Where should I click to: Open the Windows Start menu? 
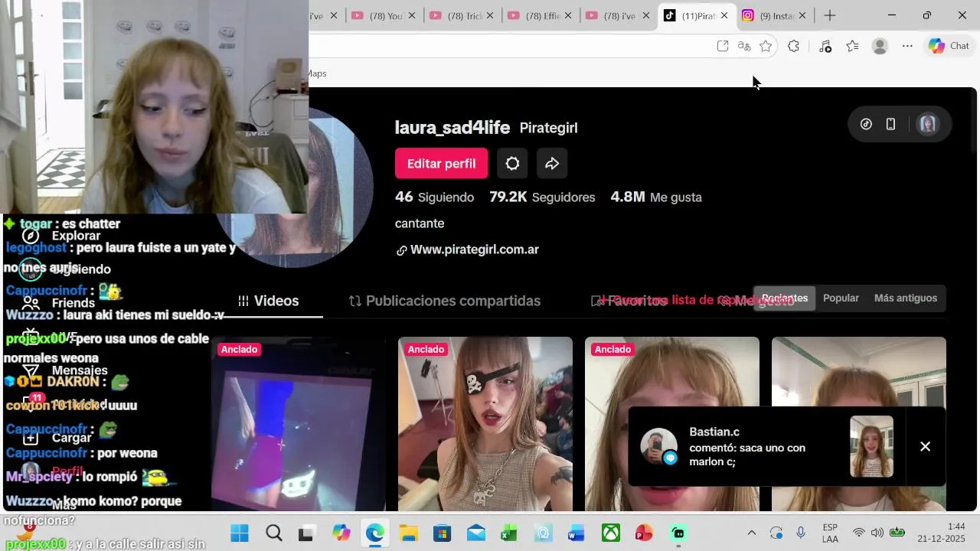coord(240,533)
